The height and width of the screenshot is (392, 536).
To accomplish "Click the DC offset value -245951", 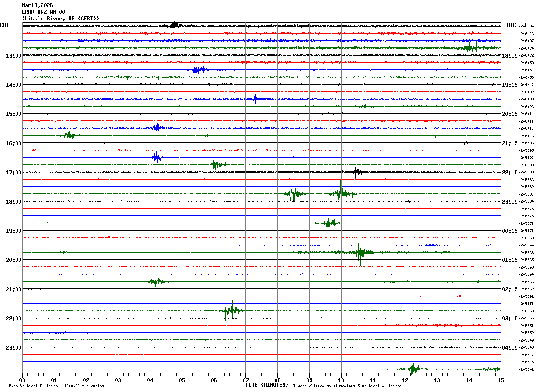I will point(526,326).
